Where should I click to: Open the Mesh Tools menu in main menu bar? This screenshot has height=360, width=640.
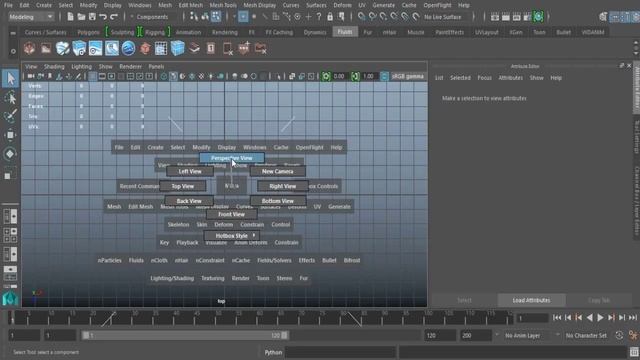click(x=223, y=5)
